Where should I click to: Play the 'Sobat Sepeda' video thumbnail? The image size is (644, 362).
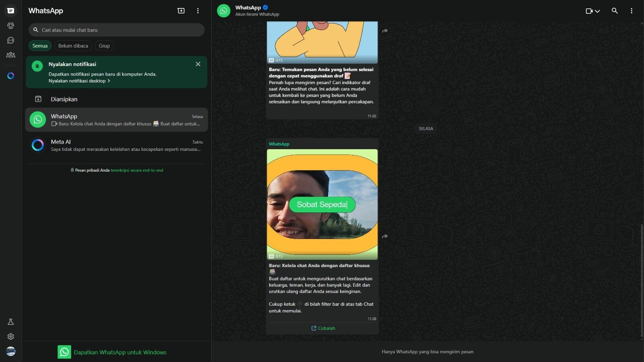322,204
